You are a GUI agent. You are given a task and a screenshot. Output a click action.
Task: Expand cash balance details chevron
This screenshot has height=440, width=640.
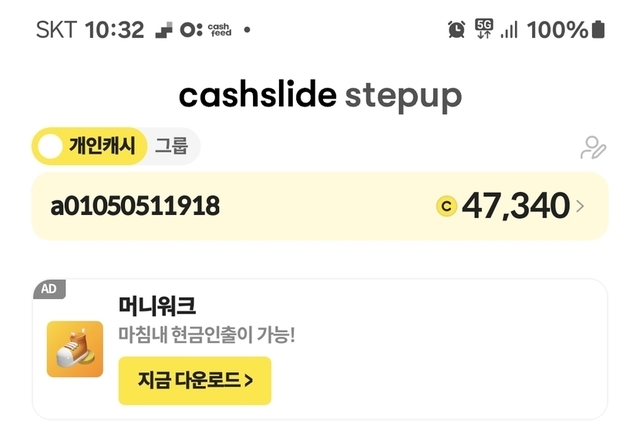pyautogui.click(x=581, y=207)
